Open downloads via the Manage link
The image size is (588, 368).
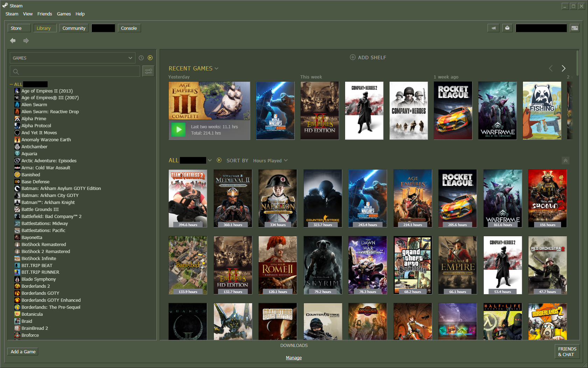click(294, 357)
